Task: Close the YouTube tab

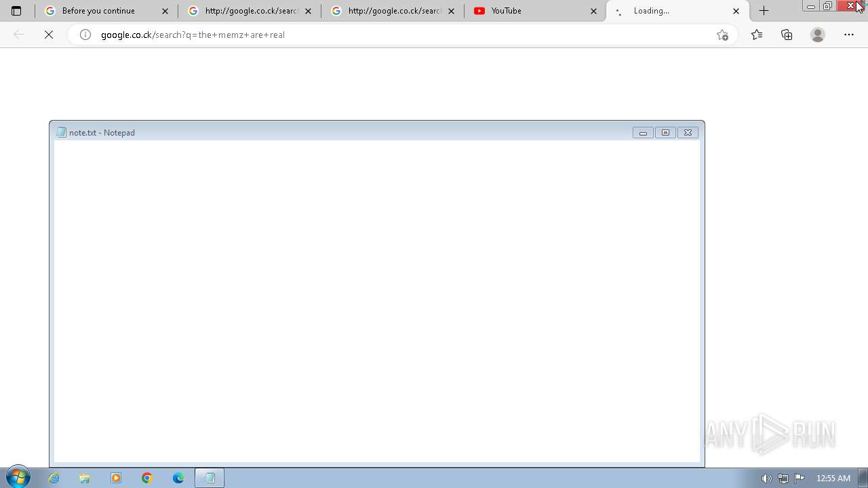Action: 594,11
